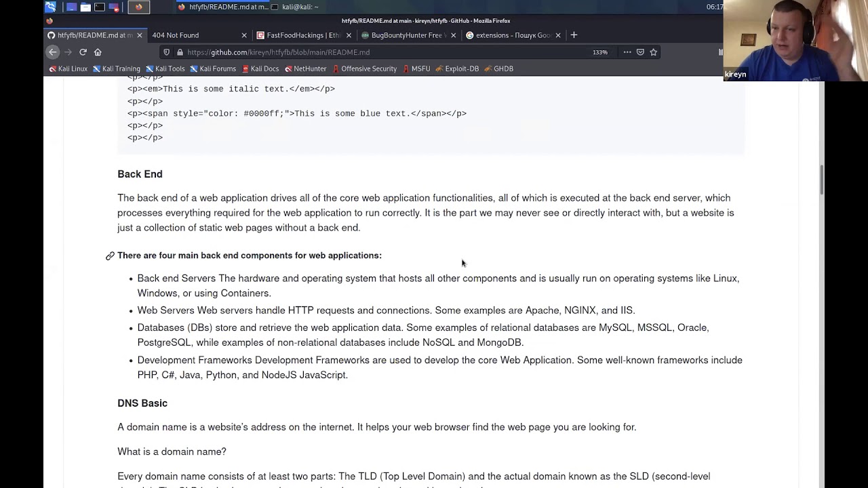Screen dimensions: 868x488
Task: Click the blue text span code line
Action: pyautogui.click(x=297, y=113)
